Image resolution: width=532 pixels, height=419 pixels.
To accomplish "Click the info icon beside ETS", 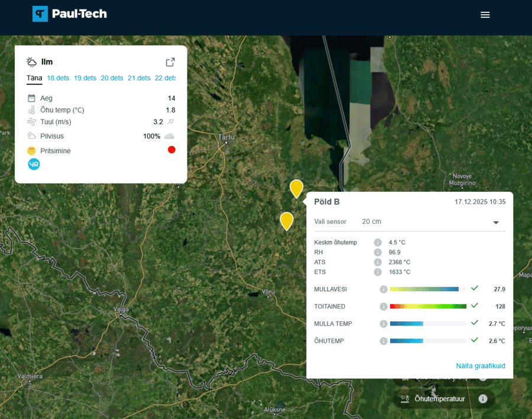I will click(378, 272).
